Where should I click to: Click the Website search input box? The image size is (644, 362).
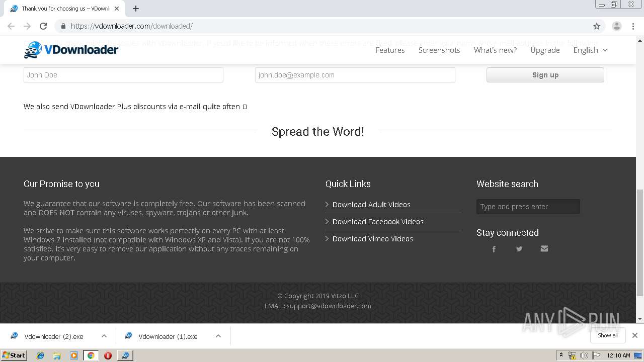(528, 207)
